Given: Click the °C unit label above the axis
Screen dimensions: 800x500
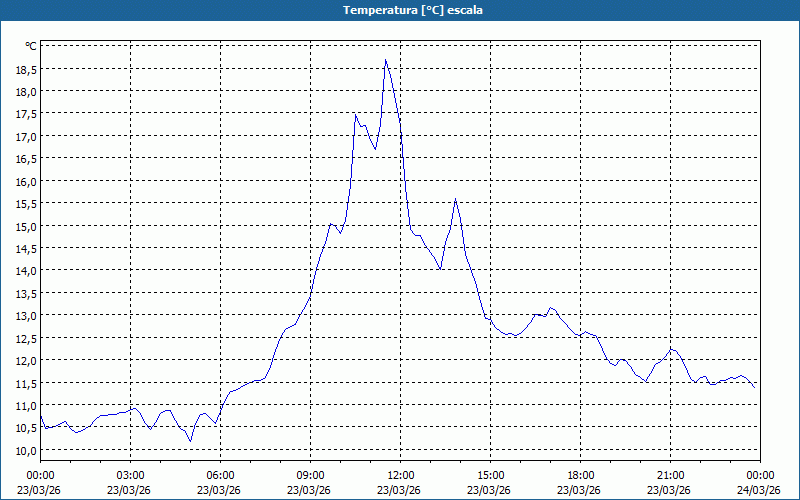Looking at the screenshot, I should point(31,46).
